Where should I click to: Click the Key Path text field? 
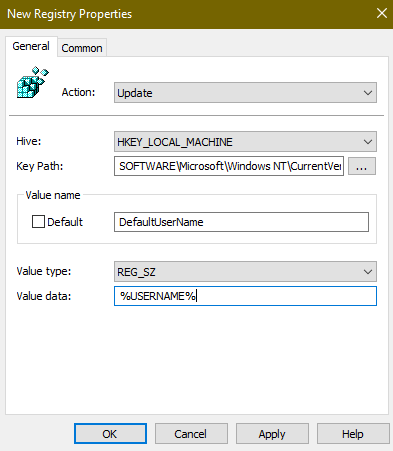click(229, 166)
